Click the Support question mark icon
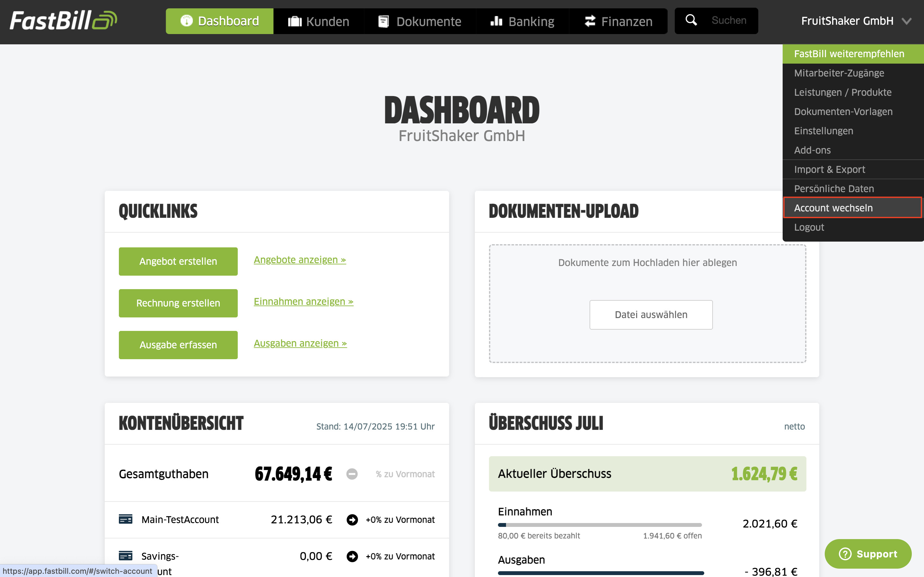This screenshot has height=577, width=924. coord(845,554)
